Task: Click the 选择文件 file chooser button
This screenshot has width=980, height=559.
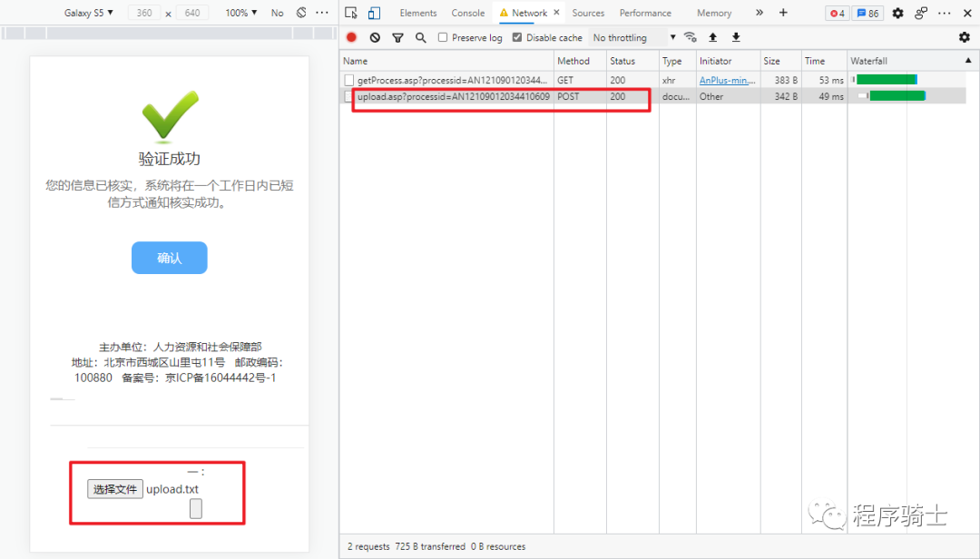Action: tap(115, 489)
